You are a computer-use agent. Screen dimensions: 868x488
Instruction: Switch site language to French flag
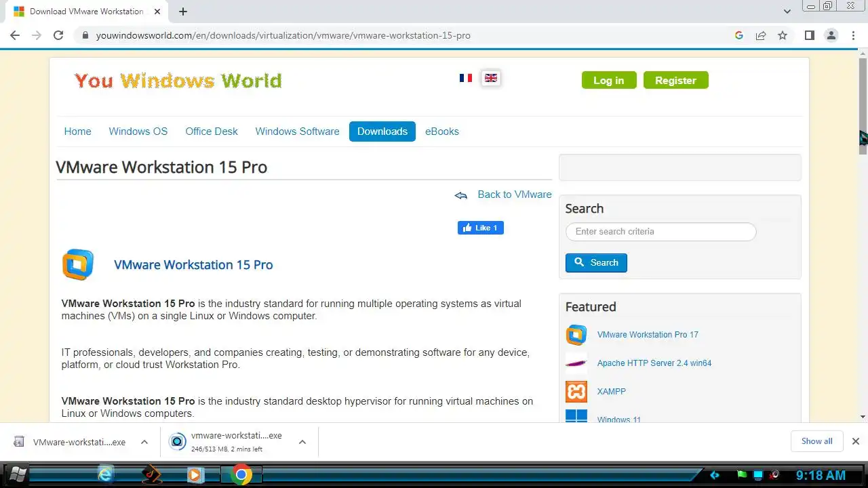pos(466,78)
